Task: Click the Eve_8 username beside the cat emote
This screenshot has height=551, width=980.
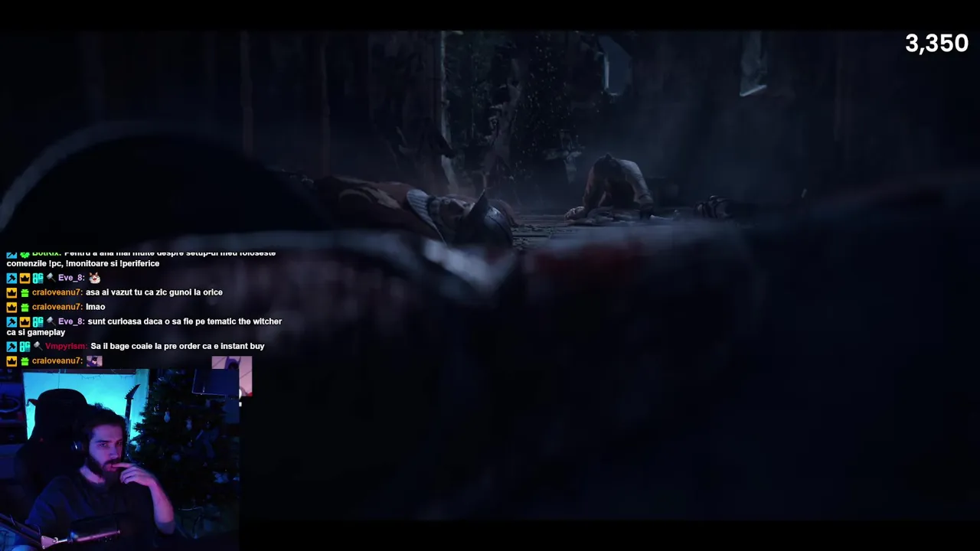Action: tap(71, 278)
